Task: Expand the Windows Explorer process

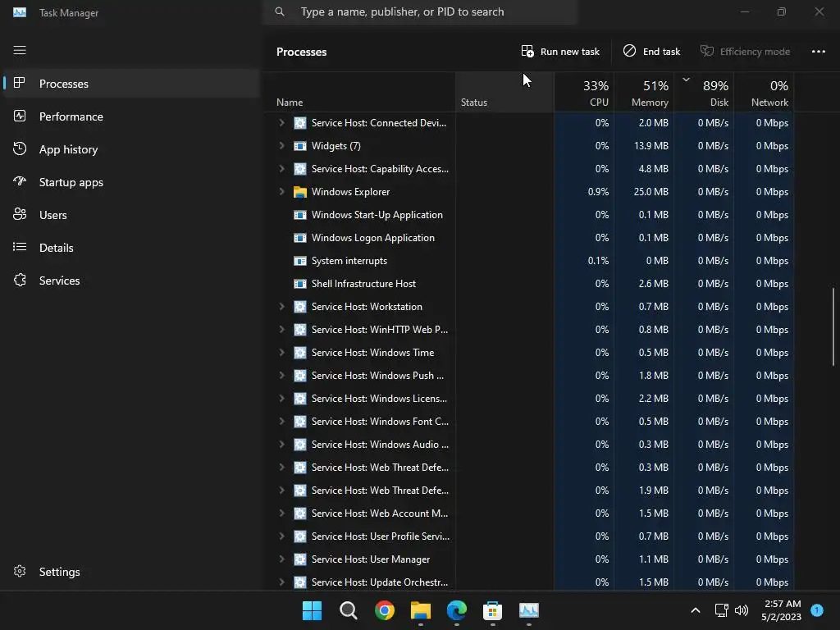Action: (282, 192)
